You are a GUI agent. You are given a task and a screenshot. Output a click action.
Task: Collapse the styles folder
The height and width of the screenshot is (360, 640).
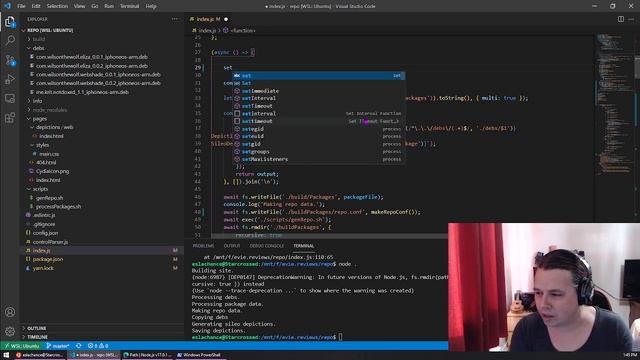pos(42,145)
